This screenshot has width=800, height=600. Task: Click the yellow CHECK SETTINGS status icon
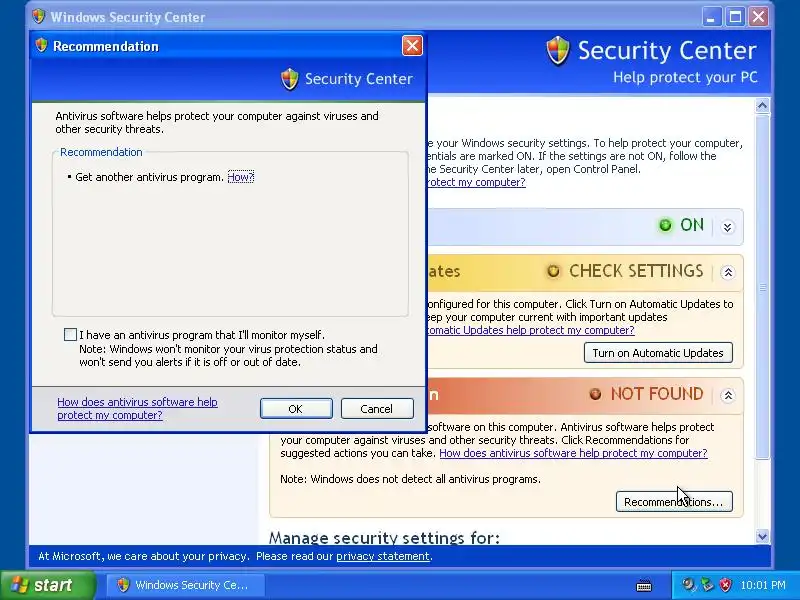point(554,271)
